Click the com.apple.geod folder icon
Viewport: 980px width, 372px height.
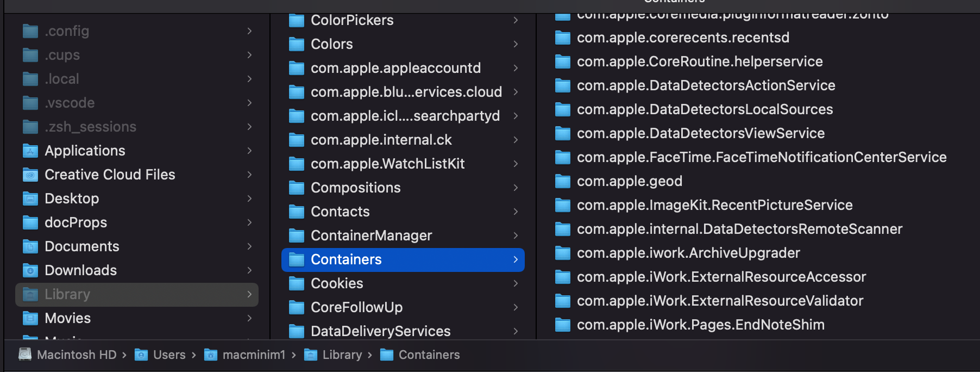tap(563, 181)
